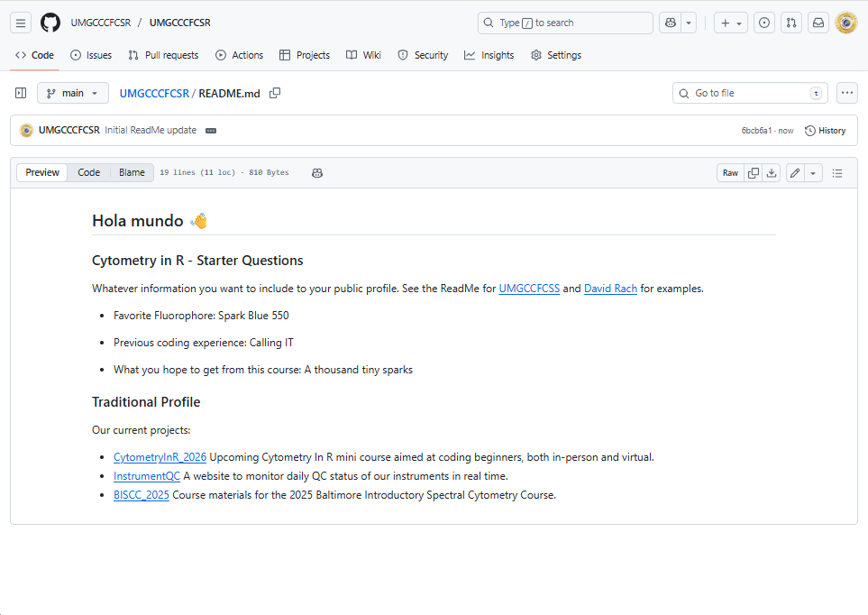Open notifications inbox icon

coord(818,23)
